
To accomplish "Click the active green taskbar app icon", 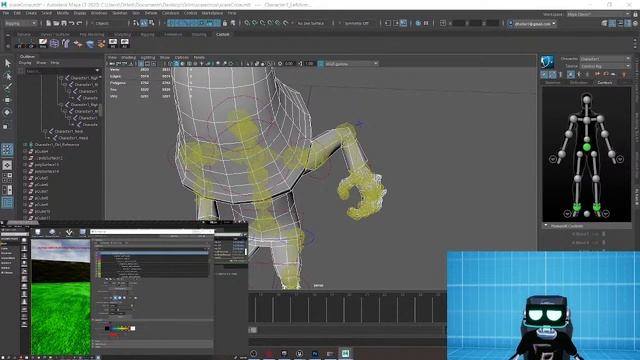I will pos(345,353).
